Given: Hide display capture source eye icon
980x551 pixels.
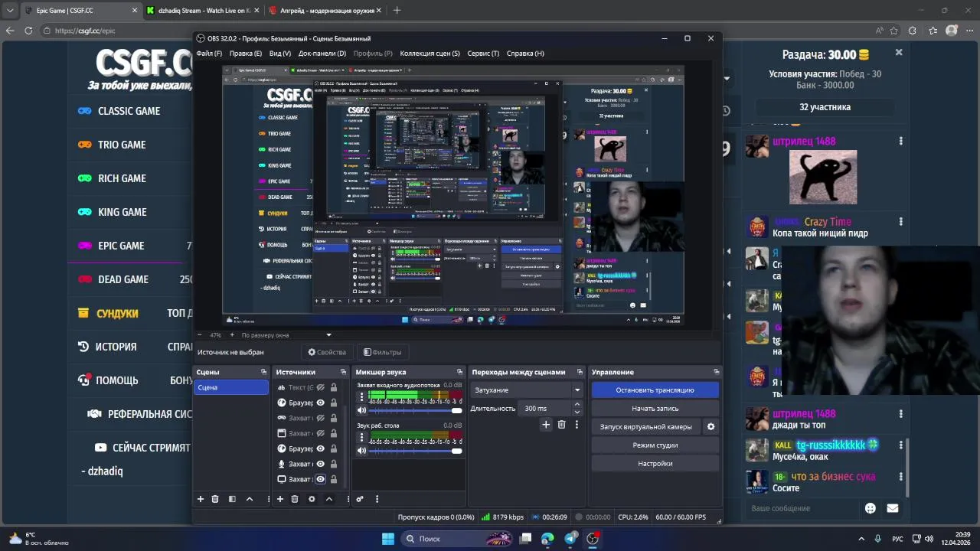Looking at the screenshot, I should tap(321, 479).
